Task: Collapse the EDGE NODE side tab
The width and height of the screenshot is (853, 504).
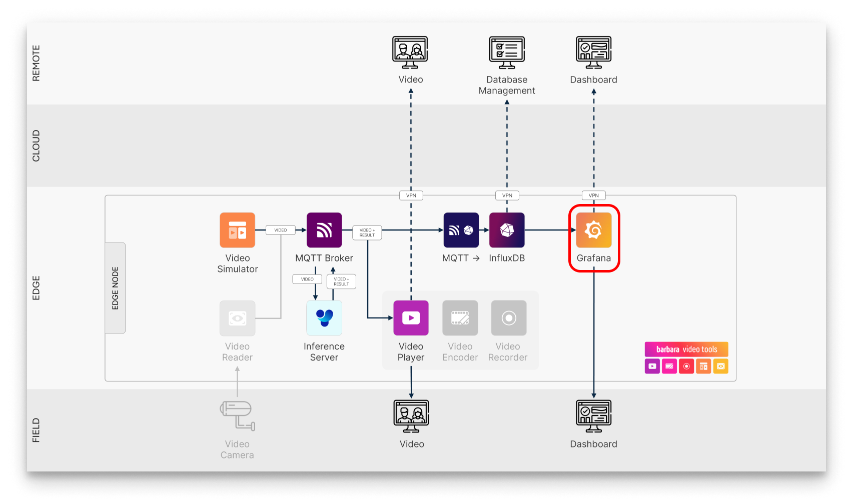Action: 116,288
